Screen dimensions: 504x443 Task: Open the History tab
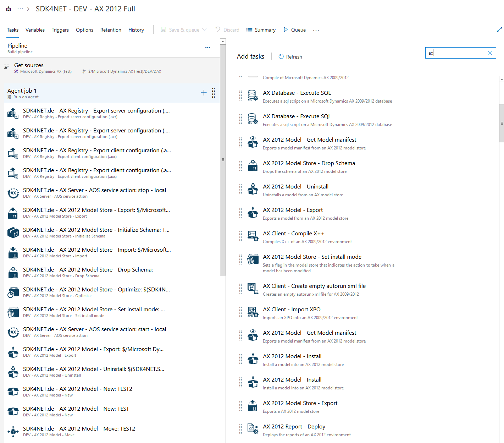point(136,30)
